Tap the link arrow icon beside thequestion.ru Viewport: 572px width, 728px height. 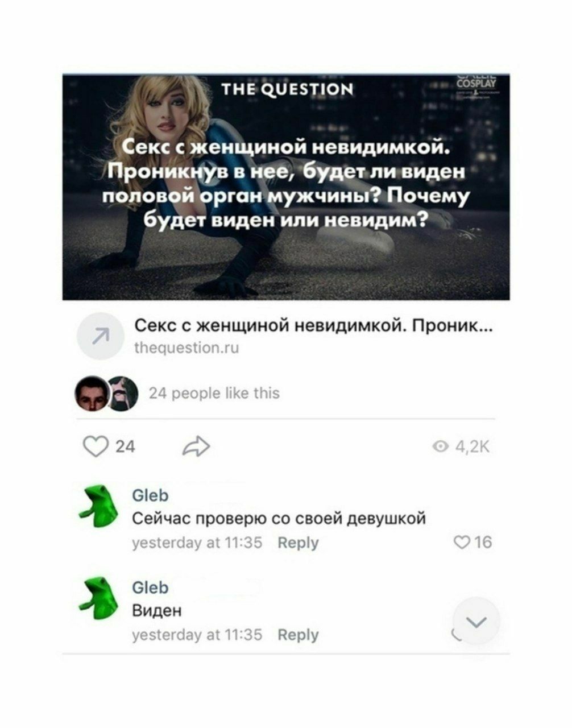(100, 336)
